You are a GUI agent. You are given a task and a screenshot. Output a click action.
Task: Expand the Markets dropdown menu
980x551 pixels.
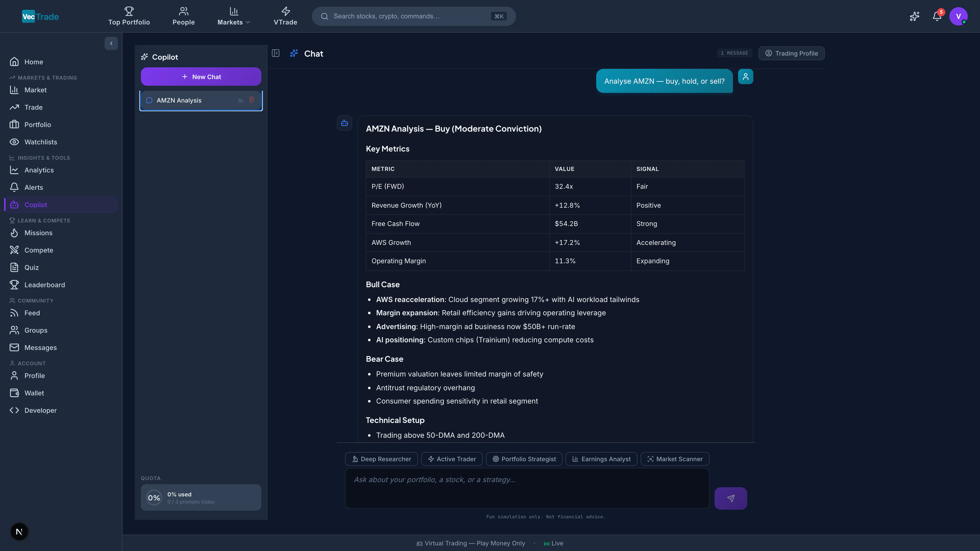pyautogui.click(x=234, y=16)
